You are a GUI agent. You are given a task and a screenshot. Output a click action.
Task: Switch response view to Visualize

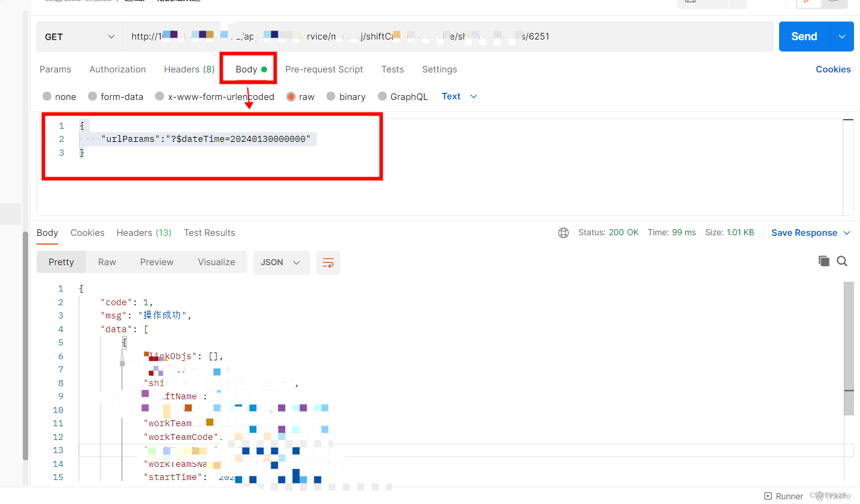(216, 262)
